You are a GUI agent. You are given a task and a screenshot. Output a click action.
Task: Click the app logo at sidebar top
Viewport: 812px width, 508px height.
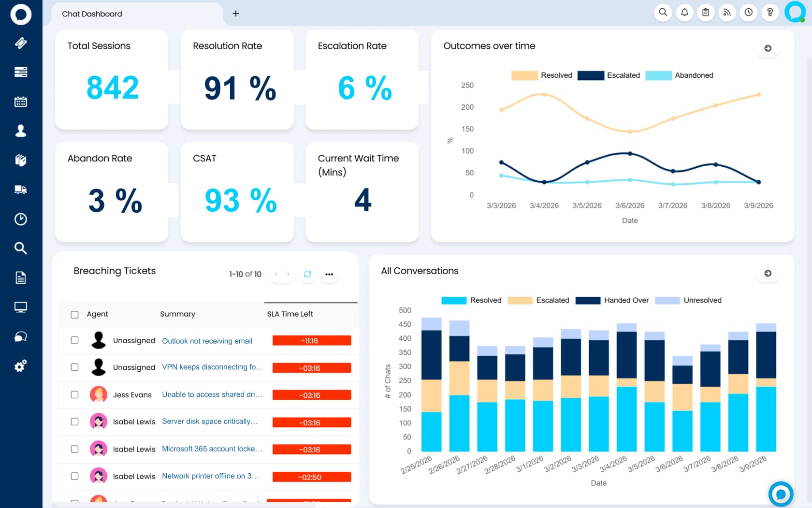click(21, 14)
